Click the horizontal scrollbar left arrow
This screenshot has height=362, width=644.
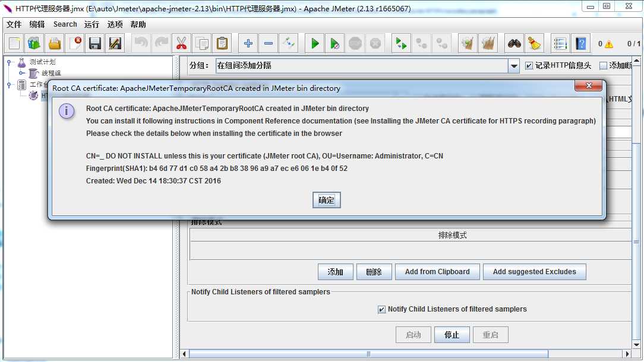point(184,354)
